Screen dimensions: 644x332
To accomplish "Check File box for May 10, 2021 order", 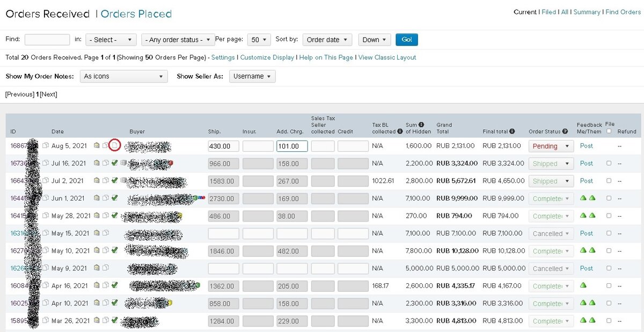I will tap(609, 250).
